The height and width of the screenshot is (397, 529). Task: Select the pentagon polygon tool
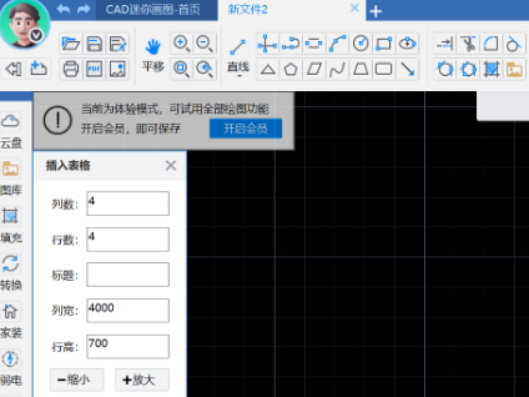[290, 69]
